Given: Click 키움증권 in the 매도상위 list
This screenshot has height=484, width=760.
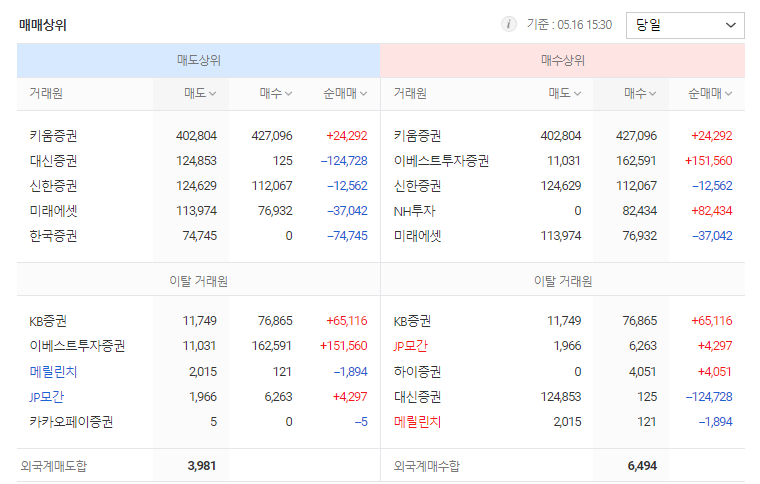Looking at the screenshot, I should click(x=53, y=136).
